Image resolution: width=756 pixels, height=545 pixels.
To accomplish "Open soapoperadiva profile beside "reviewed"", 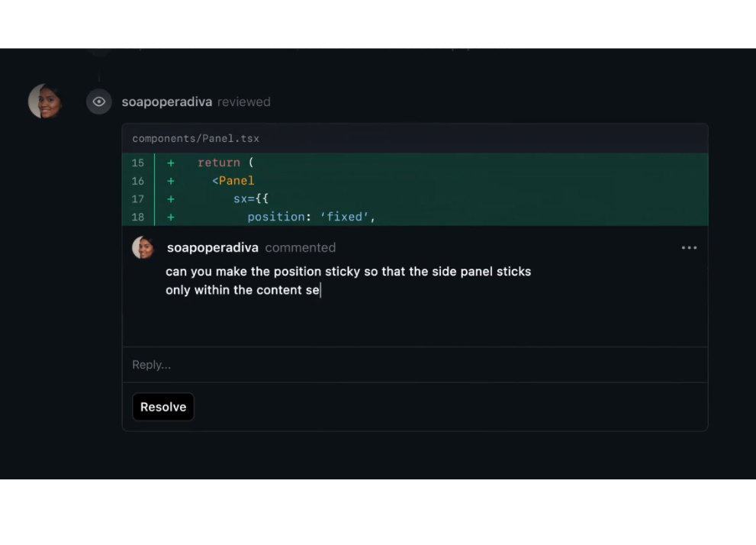I will click(x=166, y=102).
